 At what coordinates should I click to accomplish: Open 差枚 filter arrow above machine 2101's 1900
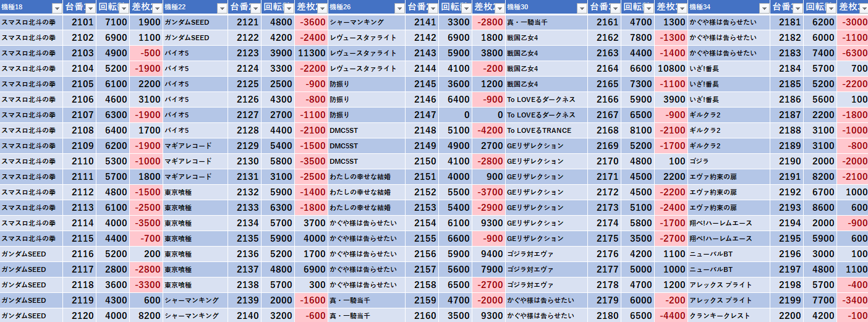click(x=157, y=8)
